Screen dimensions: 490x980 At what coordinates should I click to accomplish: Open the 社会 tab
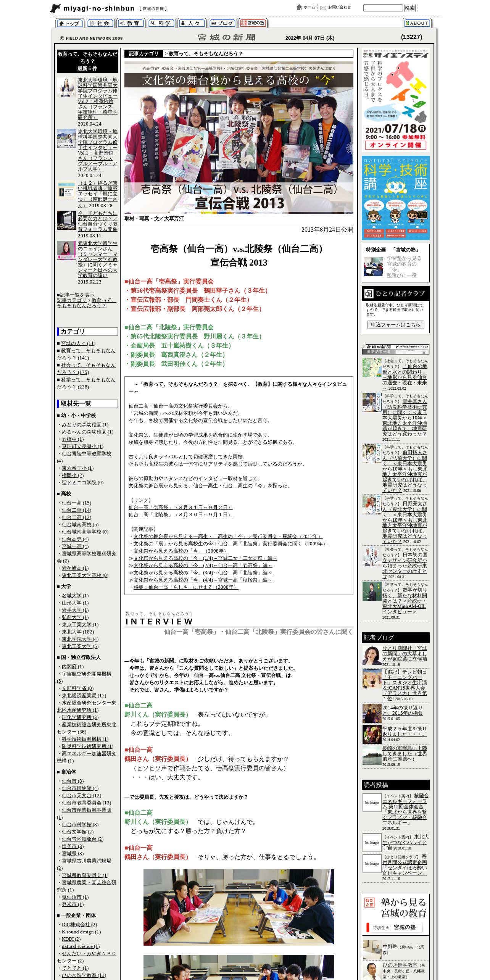coord(100,23)
